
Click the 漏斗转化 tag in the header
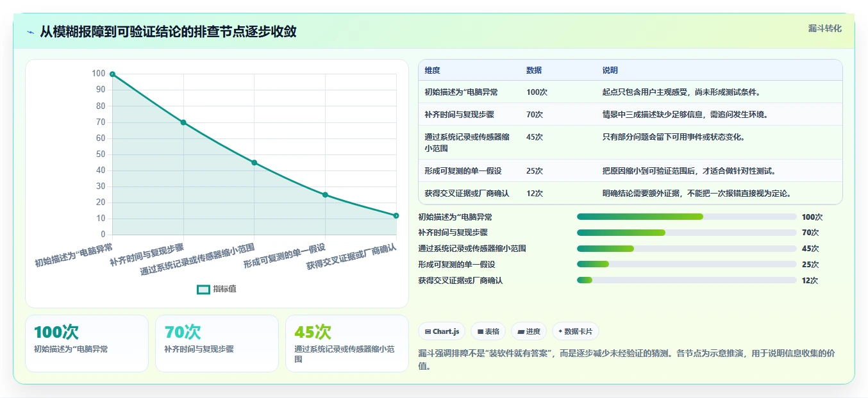coord(824,28)
